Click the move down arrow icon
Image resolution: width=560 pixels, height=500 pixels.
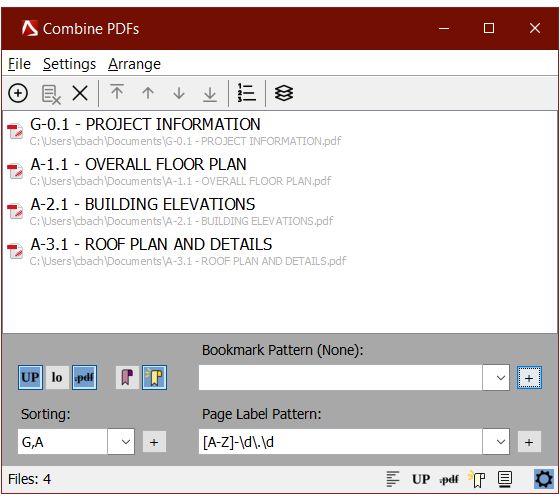(x=179, y=94)
